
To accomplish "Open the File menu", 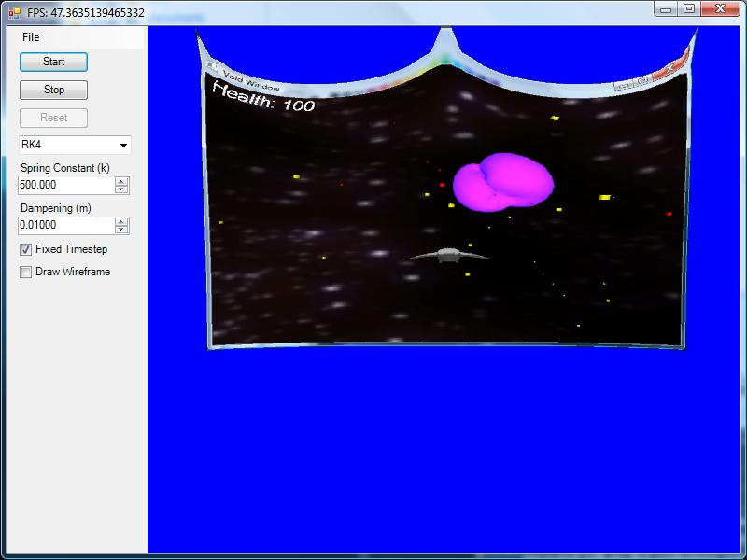I will (31, 37).
